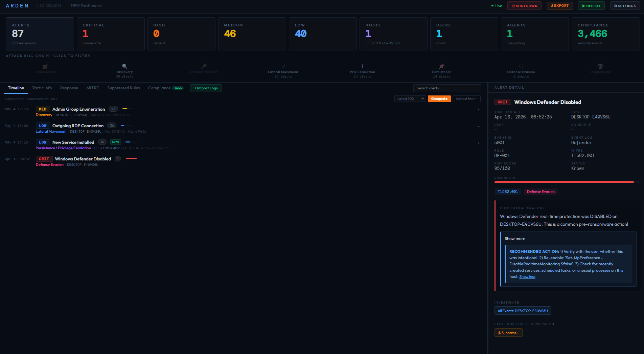Open the Newest first sort dropdown
The image size is (644, 354).
[466, 99]
